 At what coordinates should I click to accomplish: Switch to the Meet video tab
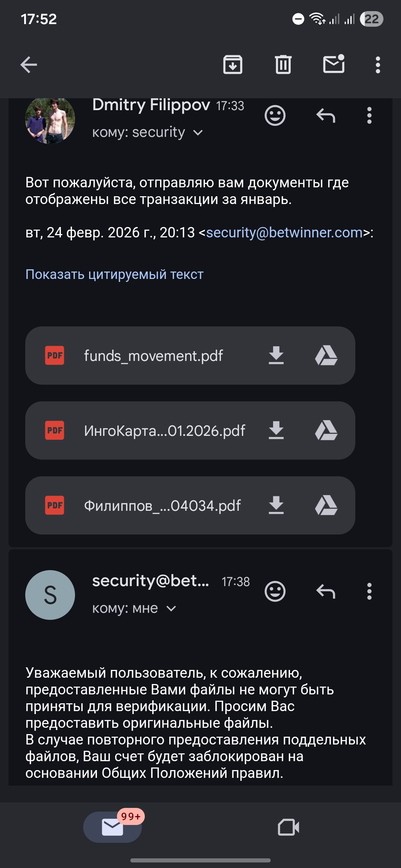pyautogui.click(x=288, y=827)
